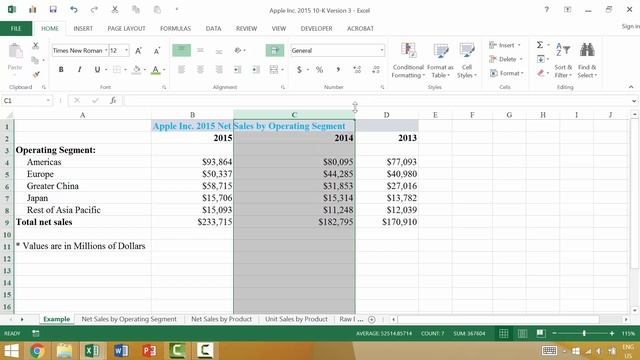Toggle Center horizontal alignment

click(x=200, y=70)
